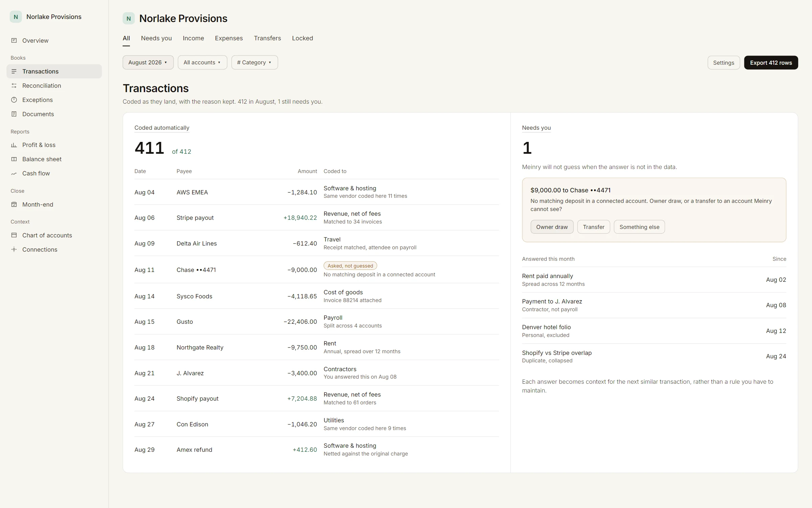Screen dimensions: 812x508
Task: Click the Since column header
Action: point(779,259)
